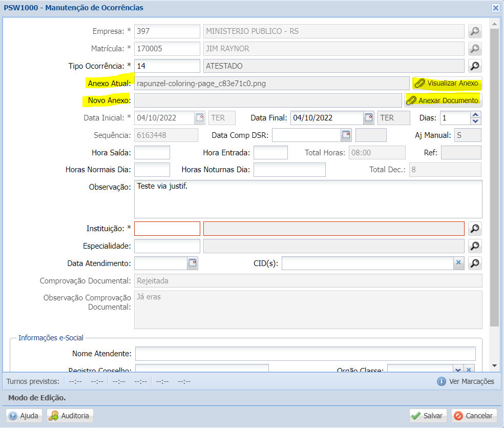The width and height of the screenshot is (504, 428).
Task: Click into the Hora Entrada field
Action: 270,152
